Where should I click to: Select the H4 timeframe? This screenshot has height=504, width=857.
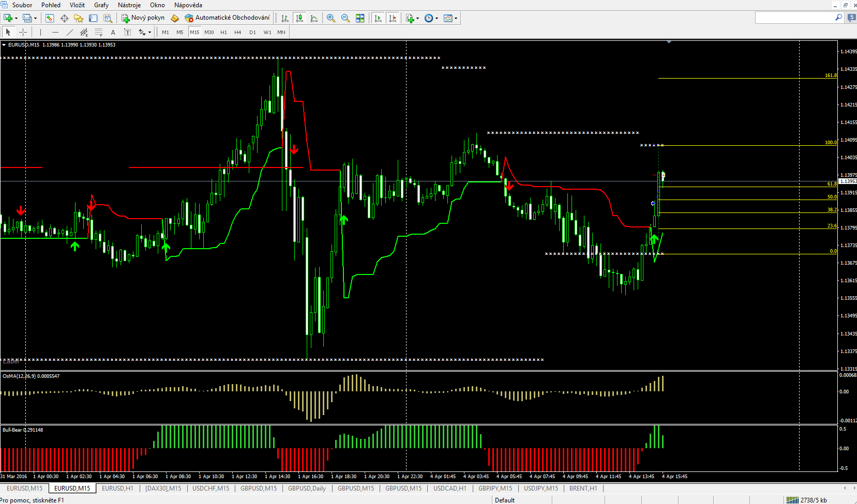[x=237, y=32]
